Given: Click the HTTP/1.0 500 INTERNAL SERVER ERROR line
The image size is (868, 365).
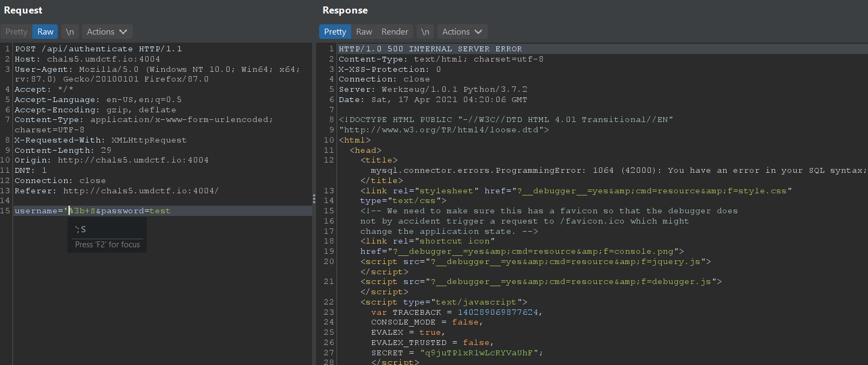Looking at the screenshot, I should click(430, 49).
